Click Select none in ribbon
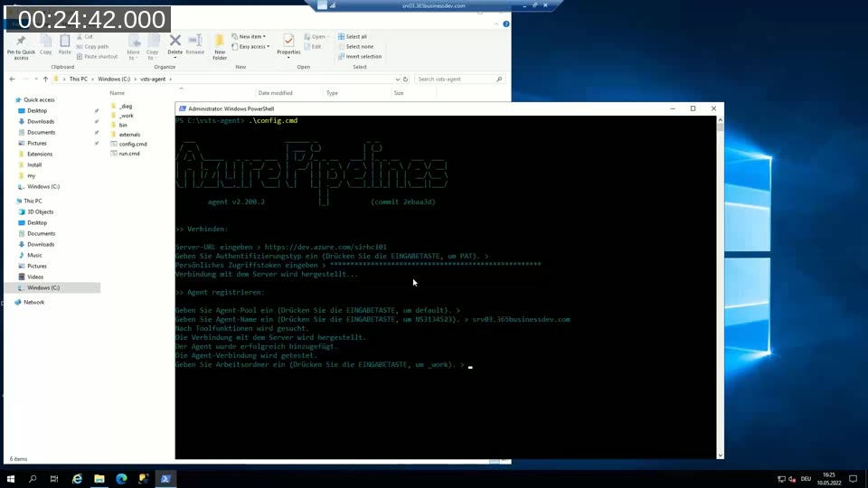 coord(355,46)
